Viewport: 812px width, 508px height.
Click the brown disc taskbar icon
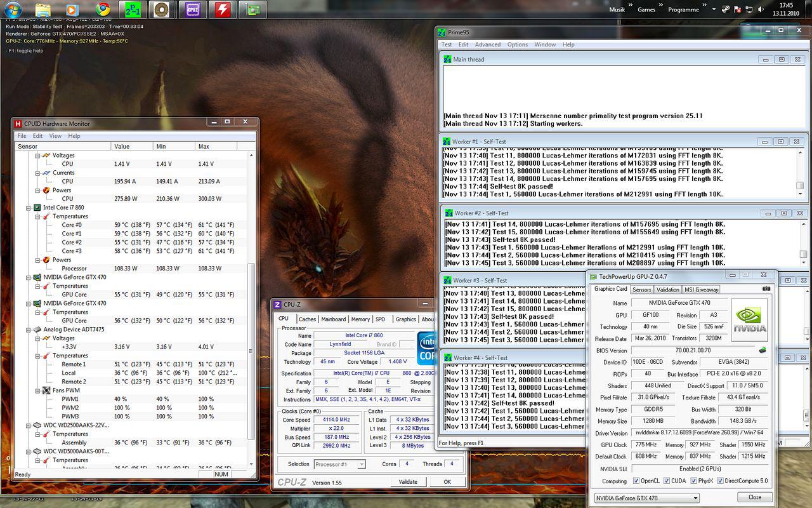[x=163, y=9]
